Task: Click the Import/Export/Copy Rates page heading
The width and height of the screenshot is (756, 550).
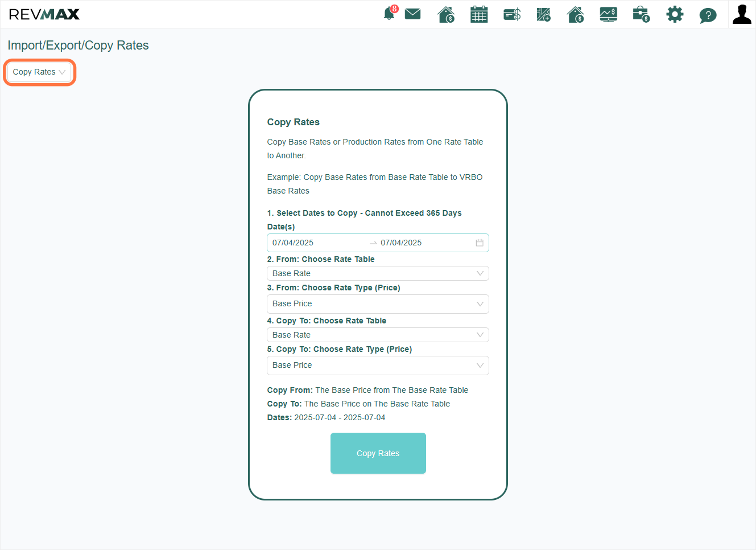Action: tap(78, 46)
